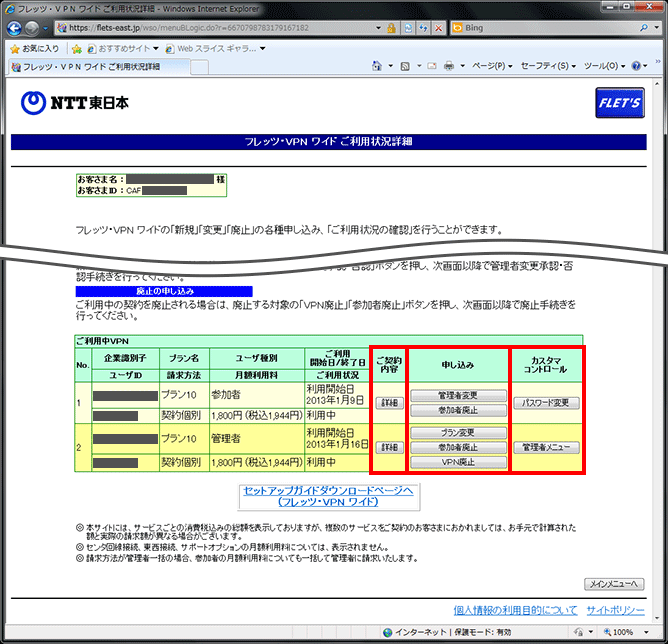
Task: Open サイトポリシー link
Action: tap(615, 610)
